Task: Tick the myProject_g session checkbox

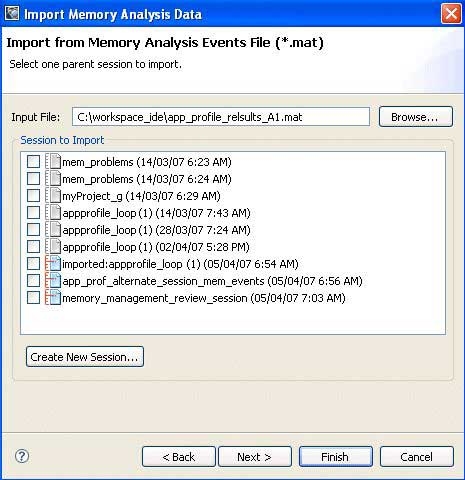Action: [x=33, y=196]
